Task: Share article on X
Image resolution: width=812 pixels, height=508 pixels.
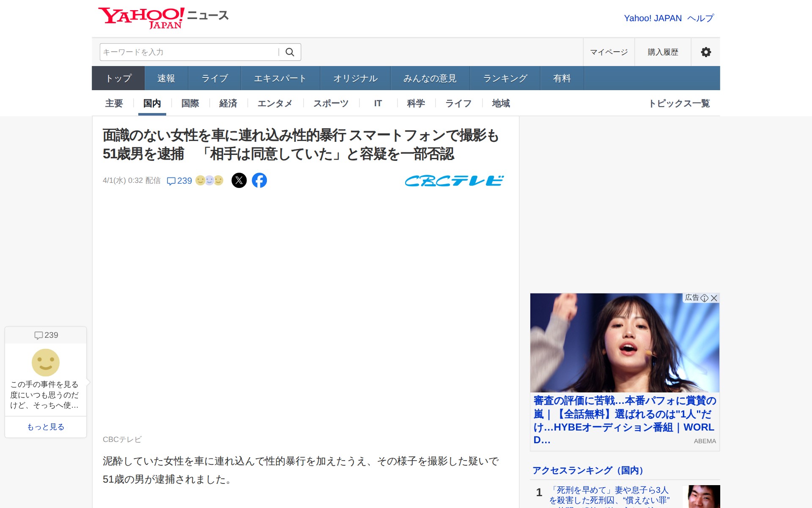Action: 239,181
